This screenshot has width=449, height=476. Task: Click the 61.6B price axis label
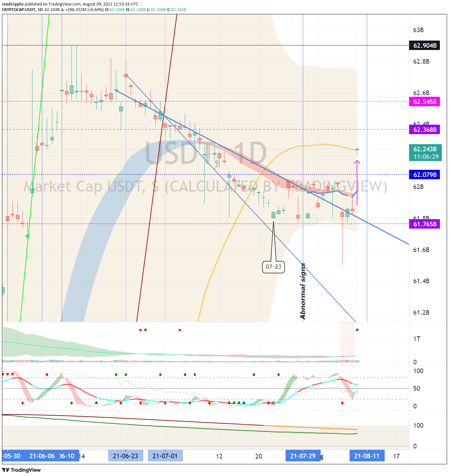click(421, 250)
